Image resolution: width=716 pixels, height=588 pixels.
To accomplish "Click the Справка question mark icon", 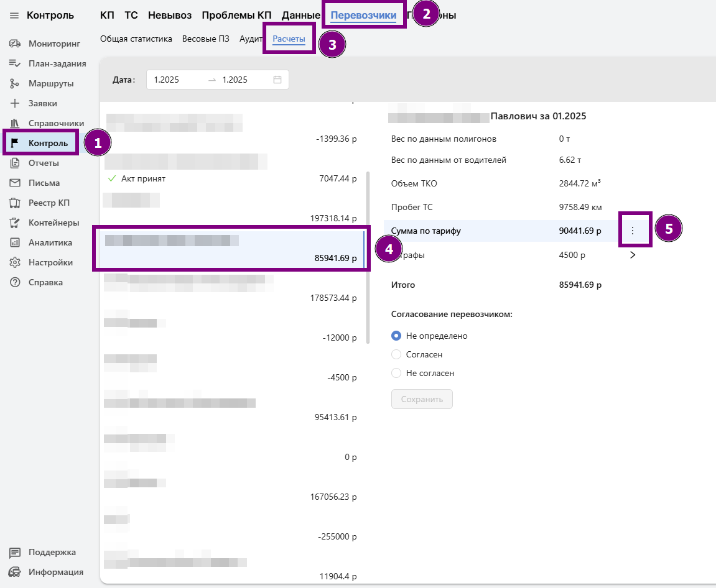I will 16,282.
